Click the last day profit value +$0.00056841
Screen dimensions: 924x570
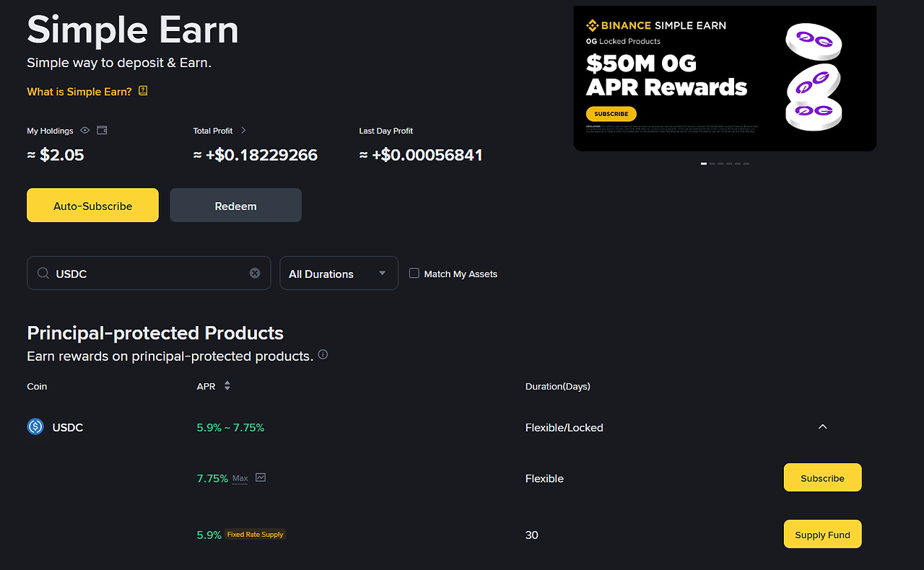tap(421, 154)
